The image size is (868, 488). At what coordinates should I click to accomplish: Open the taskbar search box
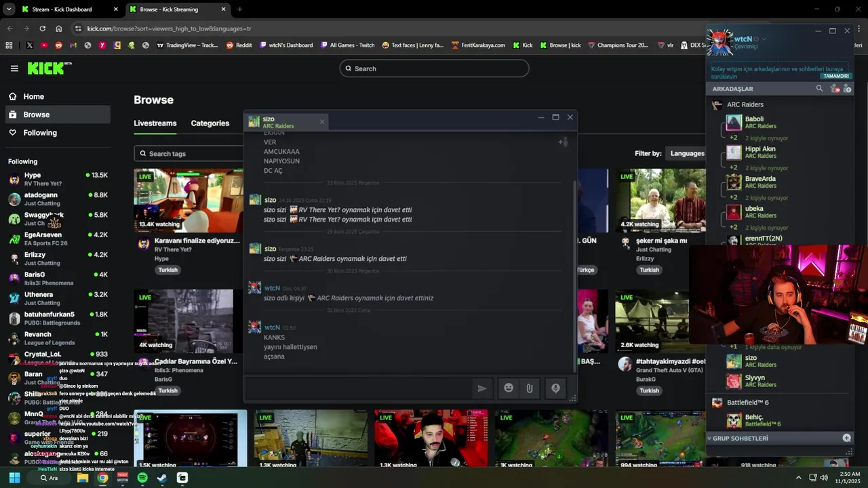pos(49,478)
